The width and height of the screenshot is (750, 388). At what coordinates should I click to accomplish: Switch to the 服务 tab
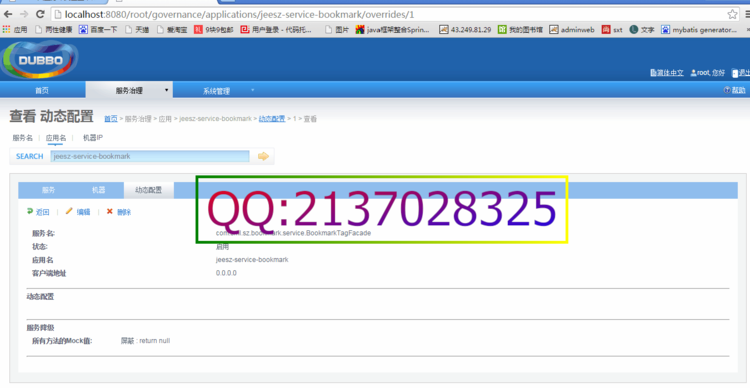tap(48, 190)
